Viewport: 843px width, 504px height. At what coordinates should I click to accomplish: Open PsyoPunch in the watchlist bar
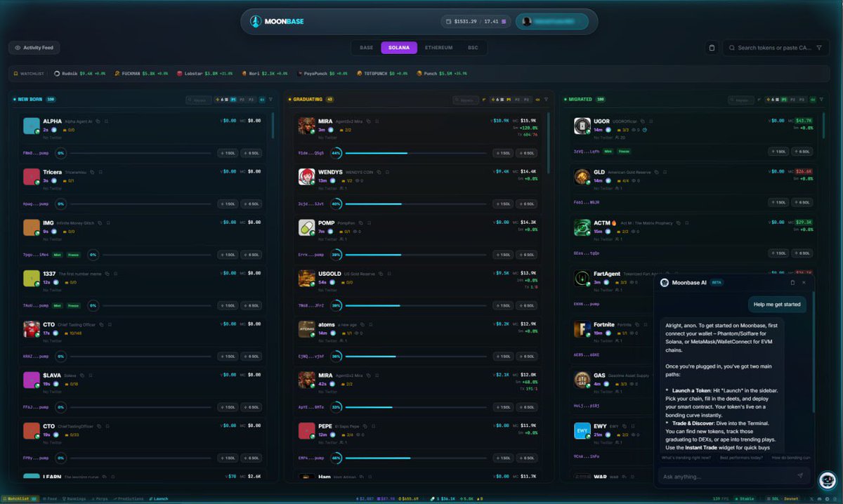pos(322,73)
